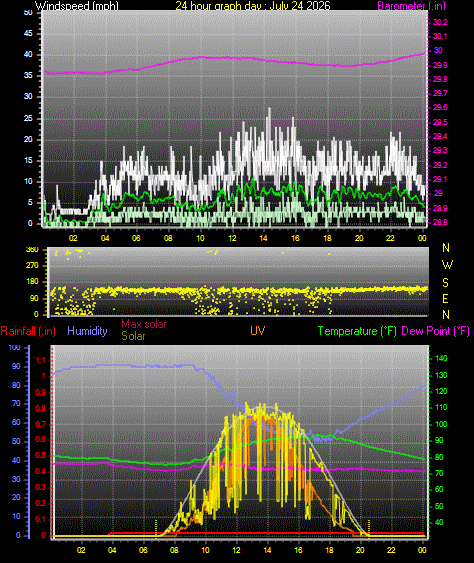Screen dimensions: 474x563
Task: Click the '0.9' rainfall axis value
Action: pos(41,392)
